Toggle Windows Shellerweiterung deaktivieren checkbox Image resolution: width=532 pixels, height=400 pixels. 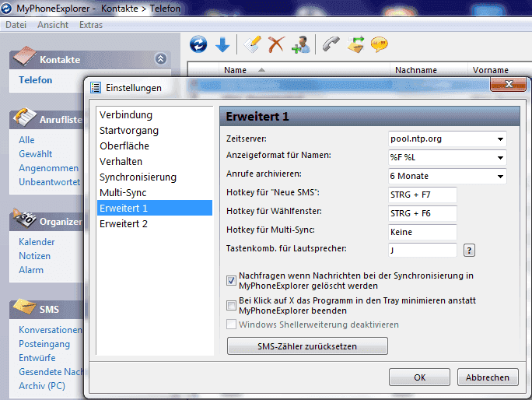(x=232, y=325)
